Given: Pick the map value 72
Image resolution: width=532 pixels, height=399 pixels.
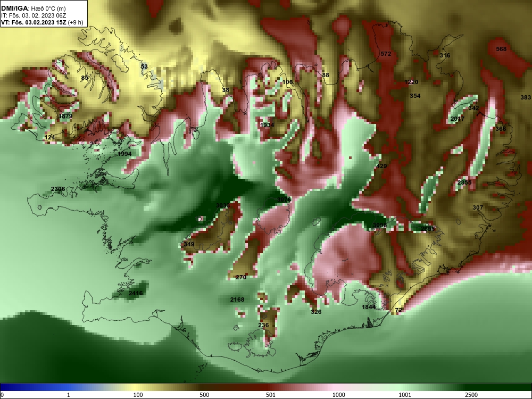Looking at the screenshot, I should 398,310.
